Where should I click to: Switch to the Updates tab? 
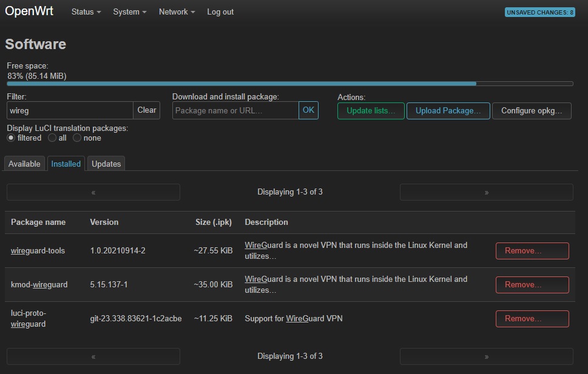point(106,164)
